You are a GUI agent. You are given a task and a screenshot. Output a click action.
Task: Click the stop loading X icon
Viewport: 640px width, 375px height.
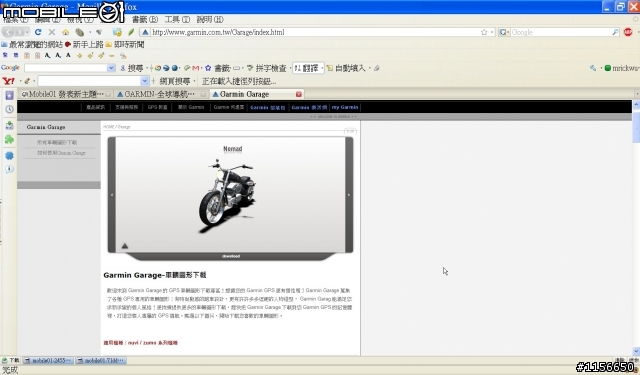coord(52,32)
